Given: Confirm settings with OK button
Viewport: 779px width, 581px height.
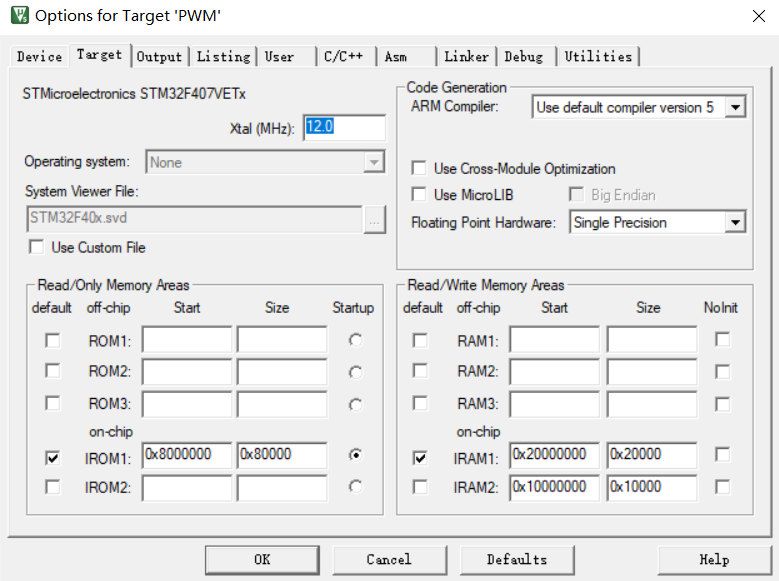Looking at the screenshot, I should pos(262,560).
